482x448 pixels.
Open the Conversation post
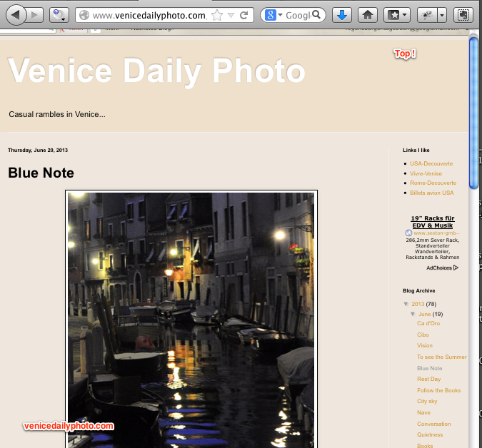[x=433, y=424]
